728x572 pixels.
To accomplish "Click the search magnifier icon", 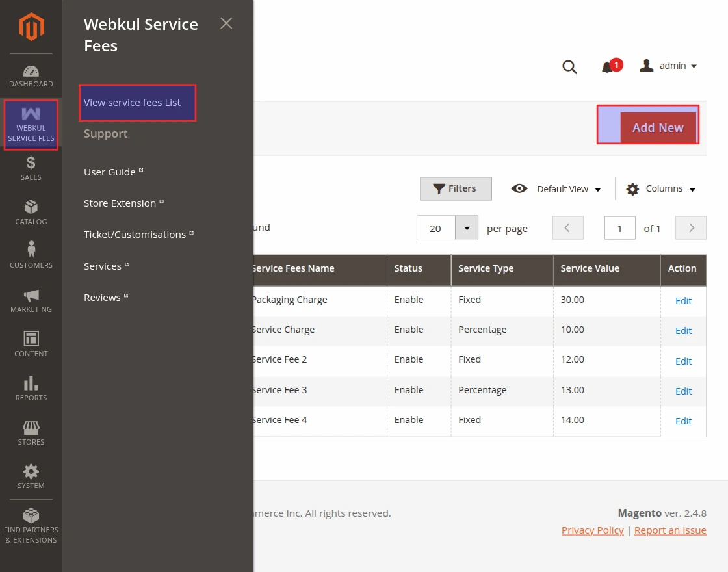I will [x=569, y=66].
